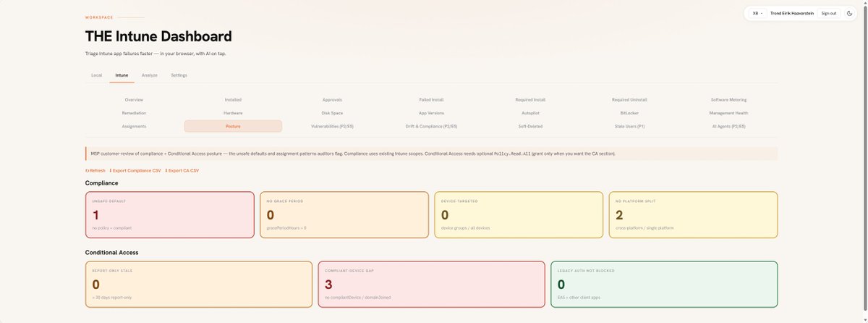
Task: Open the No Grace Period card
Action: click(344, 215)
